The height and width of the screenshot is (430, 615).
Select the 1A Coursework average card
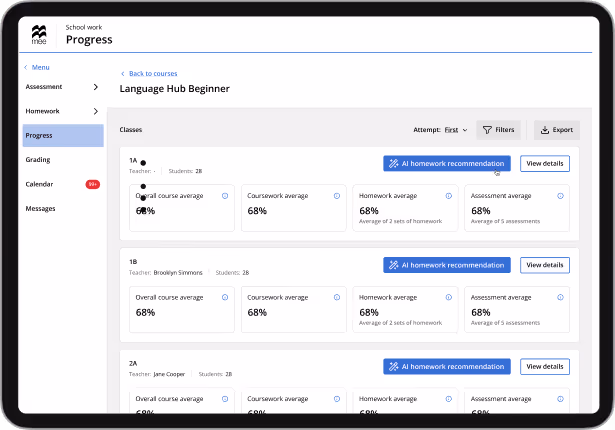click(294, 208)
